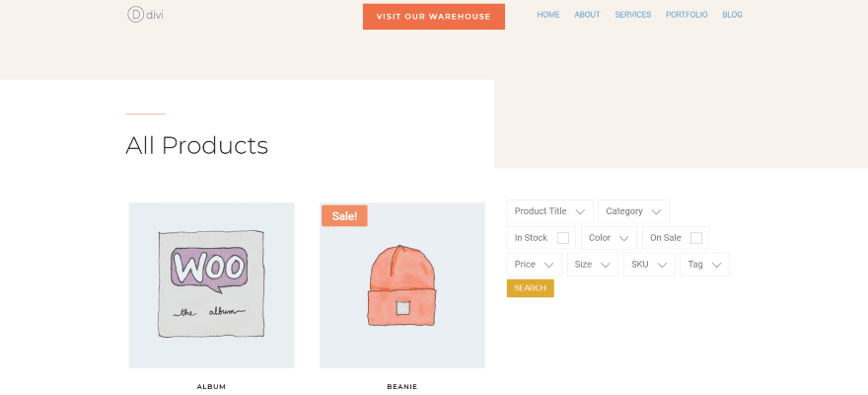The width and height of the screenshot is (868, 395).
Task: Toggle the In Stock checkbox
Action: 563,238
